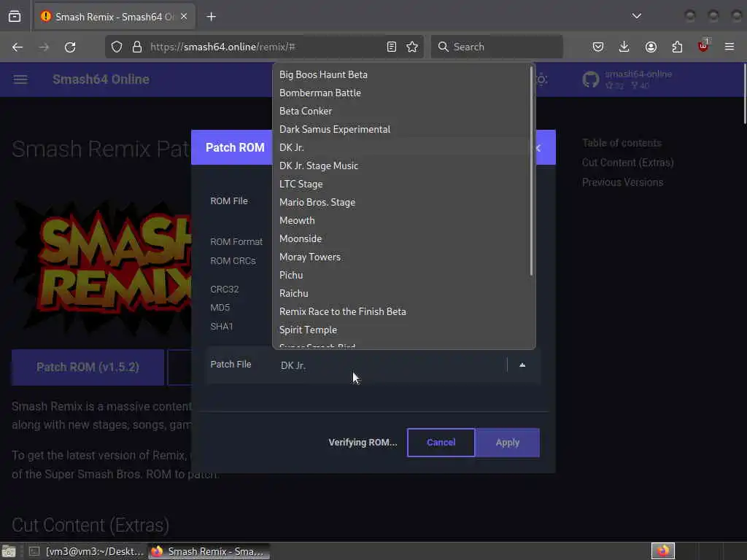Viewport: 747px width, 560px height.
Task: Switch to Smash Remix Firefox taskbar entry
Action: (x=209, y=551)
